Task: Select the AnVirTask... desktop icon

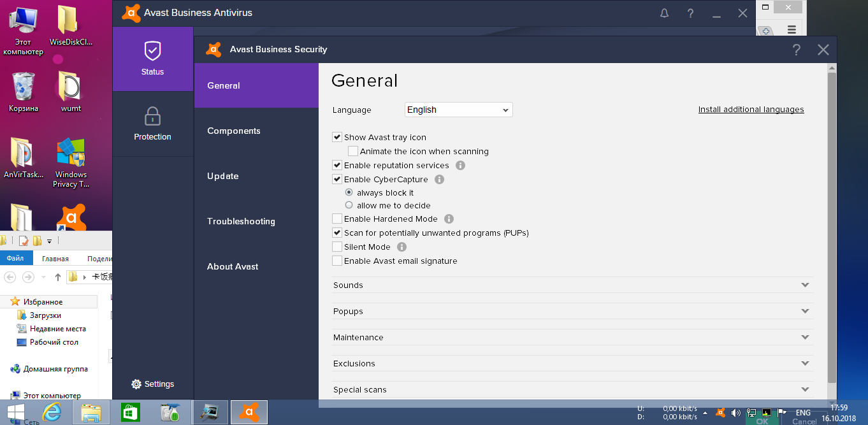Action: [x=24, y=158]
